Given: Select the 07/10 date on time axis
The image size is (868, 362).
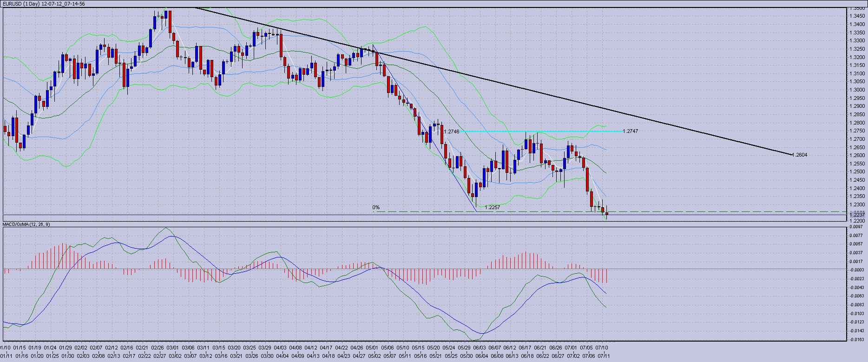Looking at the screenshot, I should coord(602,347).
